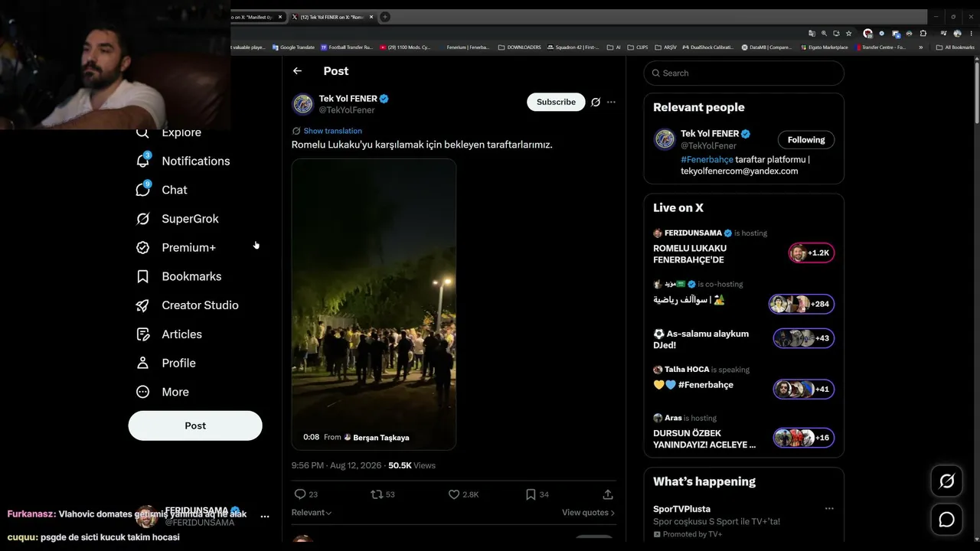Viewport: 980px width, 551px height.
Task: Close the Tek Yol FENER browser tab
Action: tap(371, 17)
